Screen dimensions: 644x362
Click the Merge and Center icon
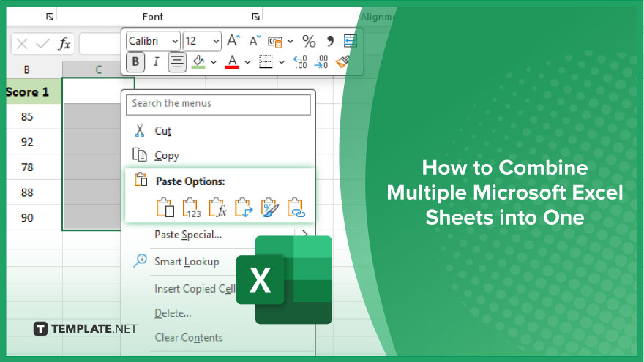350,41
